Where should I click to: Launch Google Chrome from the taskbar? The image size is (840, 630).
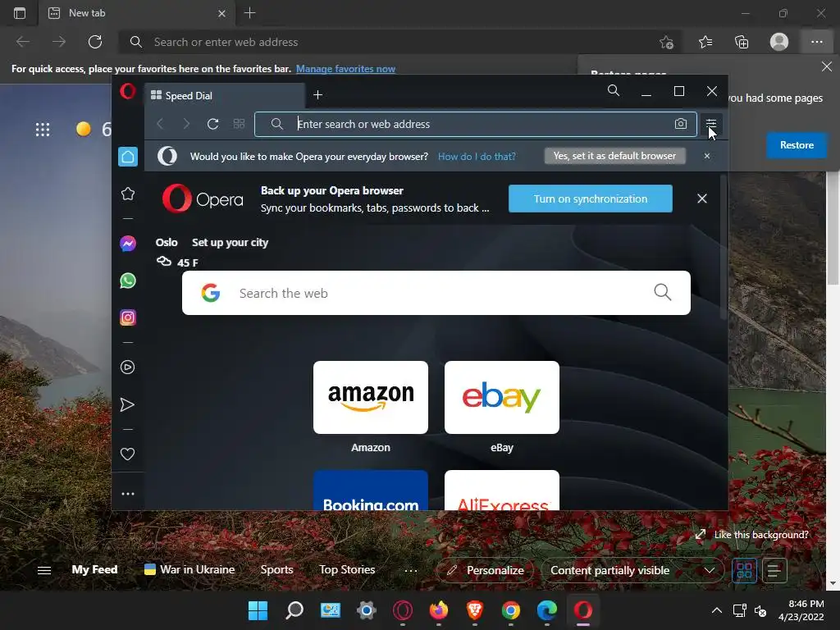(510, 610)
